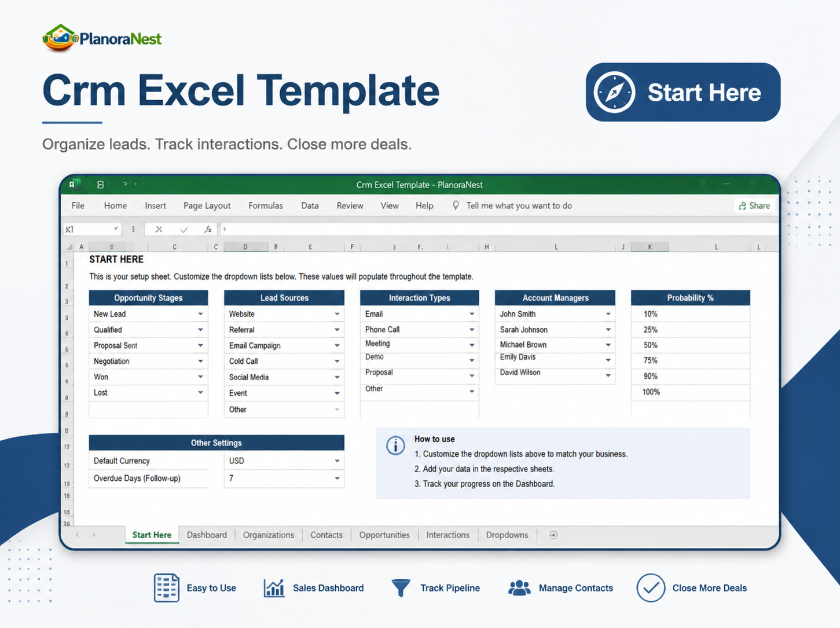Screen dimensions: 840x628
Task: Open the Help ribbon tab
Action: (x=424, y=206)
